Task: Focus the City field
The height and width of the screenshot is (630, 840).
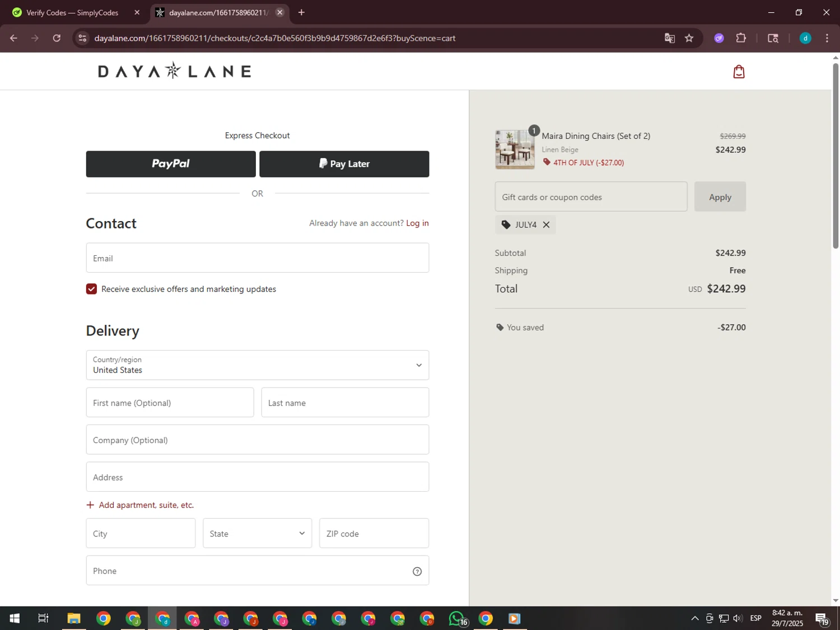Action: pos(141,533)
